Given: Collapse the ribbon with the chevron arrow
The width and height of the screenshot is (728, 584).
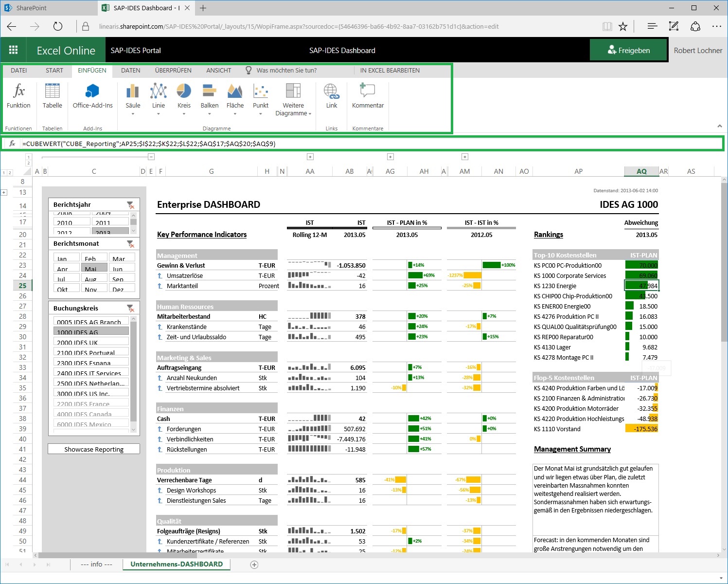Looking at the screenshot, I should 720,126.
